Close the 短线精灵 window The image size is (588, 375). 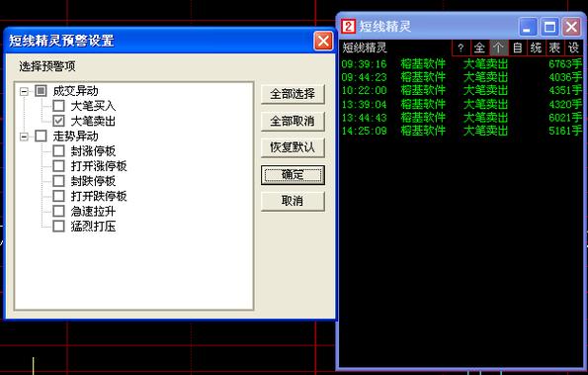point(571,27)
